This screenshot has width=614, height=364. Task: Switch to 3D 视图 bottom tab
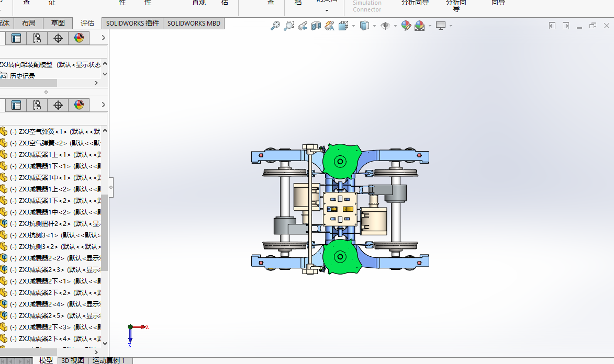[73, 360]
